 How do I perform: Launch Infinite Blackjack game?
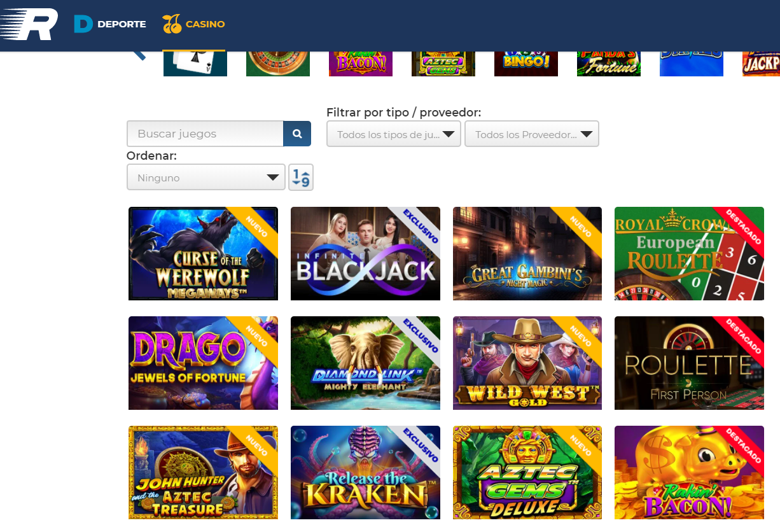point(365,253)
